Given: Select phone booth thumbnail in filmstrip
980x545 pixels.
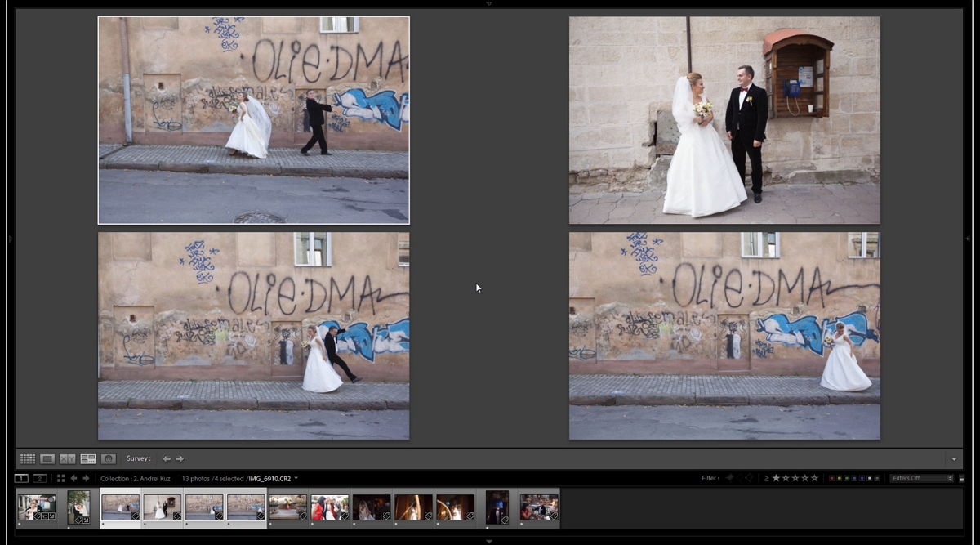Looking at the screenshot, I should [x=163, y=507].
